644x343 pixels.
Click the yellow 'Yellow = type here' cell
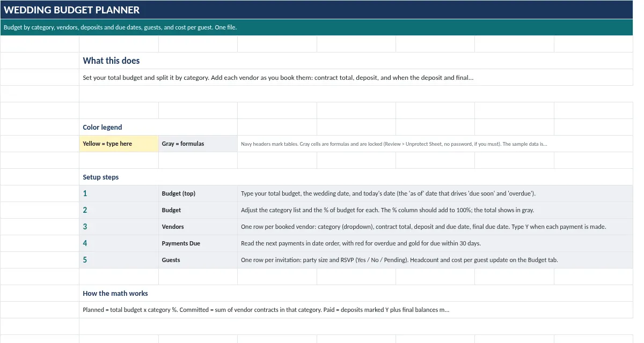pyautogui.click(x=119, y=144)
